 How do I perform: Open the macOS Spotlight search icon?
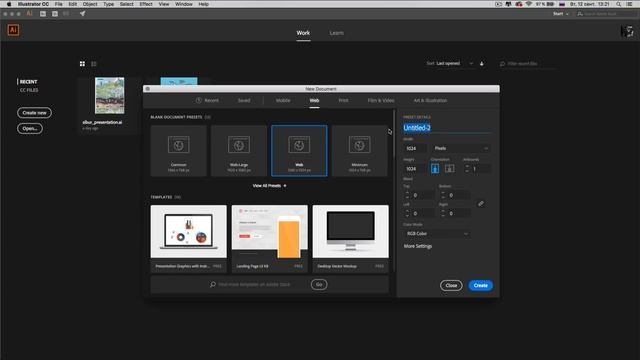click(x=619, y=4)
